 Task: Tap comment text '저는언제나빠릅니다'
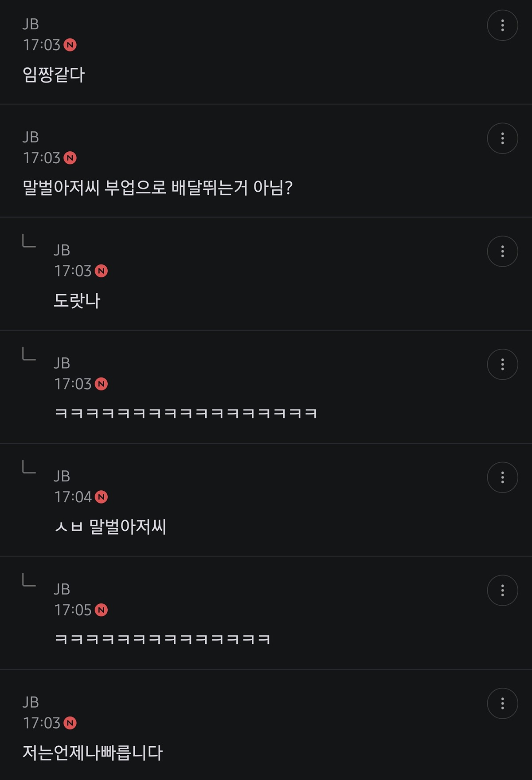93,752
